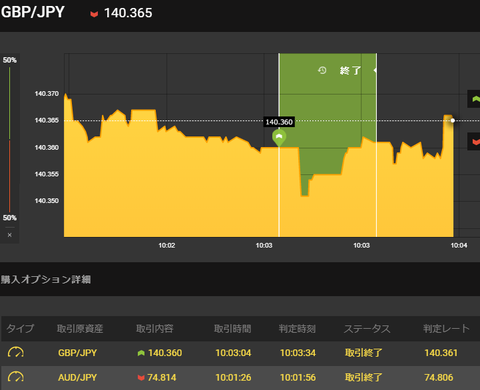Click the white current-price dot on chart line
480x390 pixels.
click(453, 120)
